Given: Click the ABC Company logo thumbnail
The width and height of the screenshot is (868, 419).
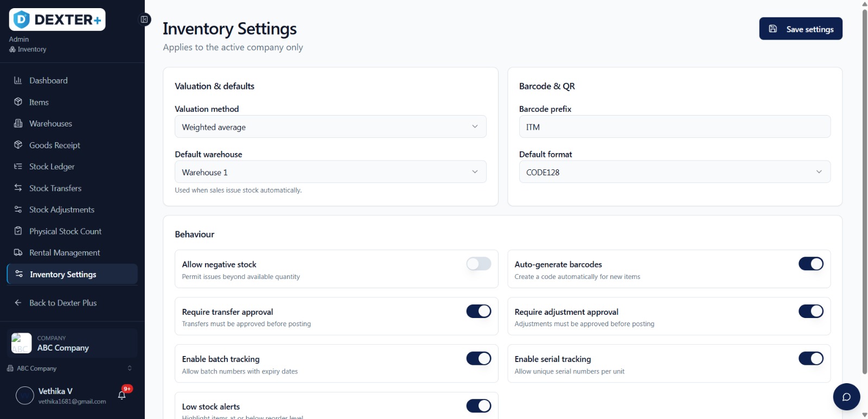Looking at the screenshot, I should click(x=22, y=343).
